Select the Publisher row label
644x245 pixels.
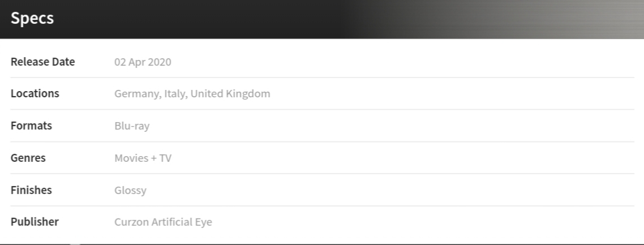tap(35, 222)
